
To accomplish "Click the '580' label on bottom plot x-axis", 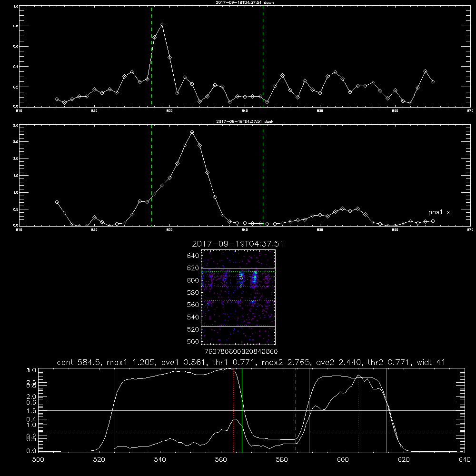I will [282, 460].
